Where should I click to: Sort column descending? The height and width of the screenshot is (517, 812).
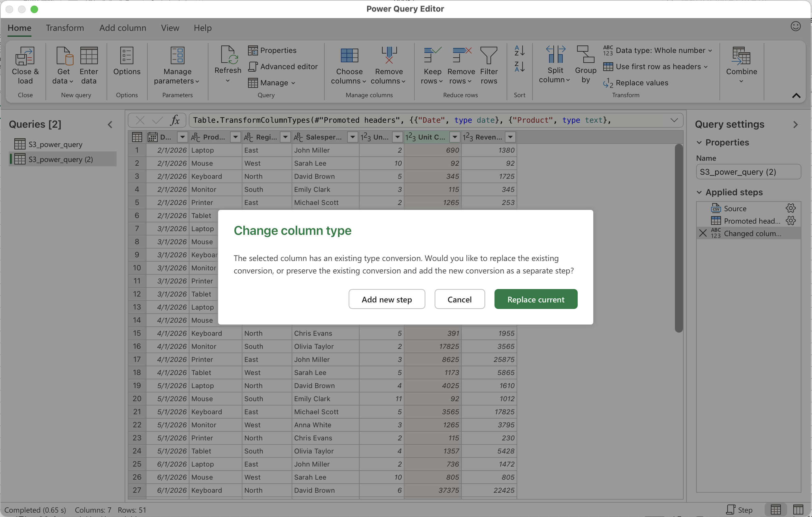tap(519, 67)
